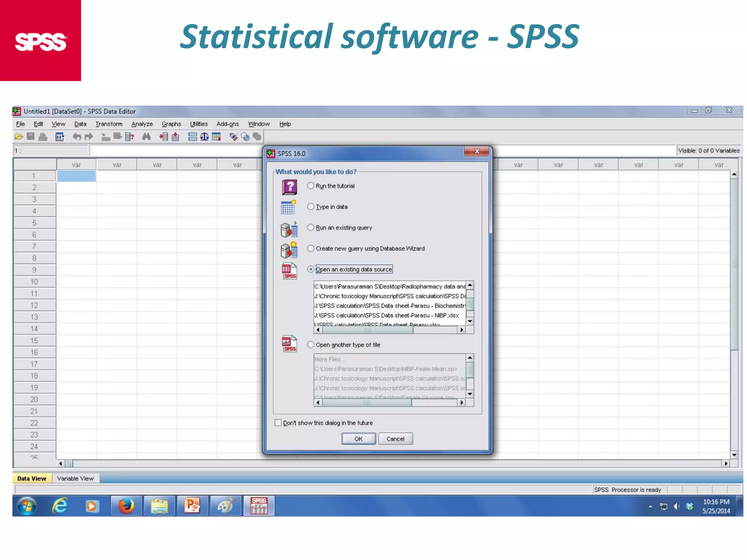The height and width of the screenshot is (560, 747).
Task: Switch to the Data View tab
Action: click(32, 478)
